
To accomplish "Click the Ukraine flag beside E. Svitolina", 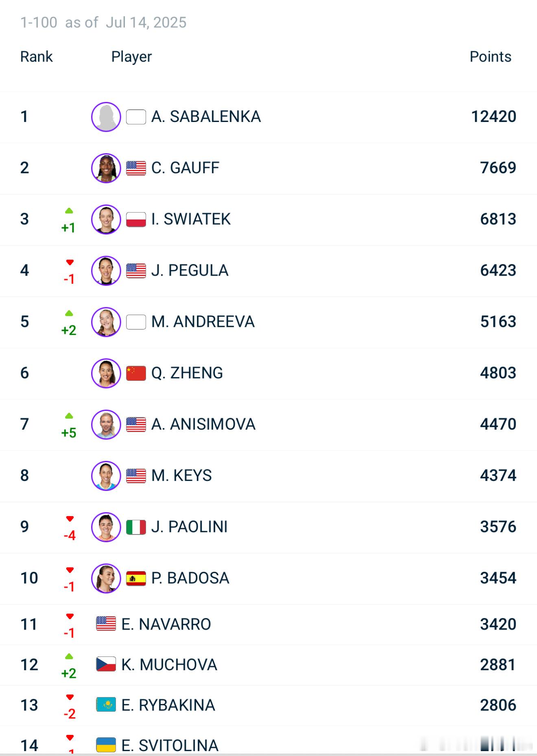I will 106,745.
